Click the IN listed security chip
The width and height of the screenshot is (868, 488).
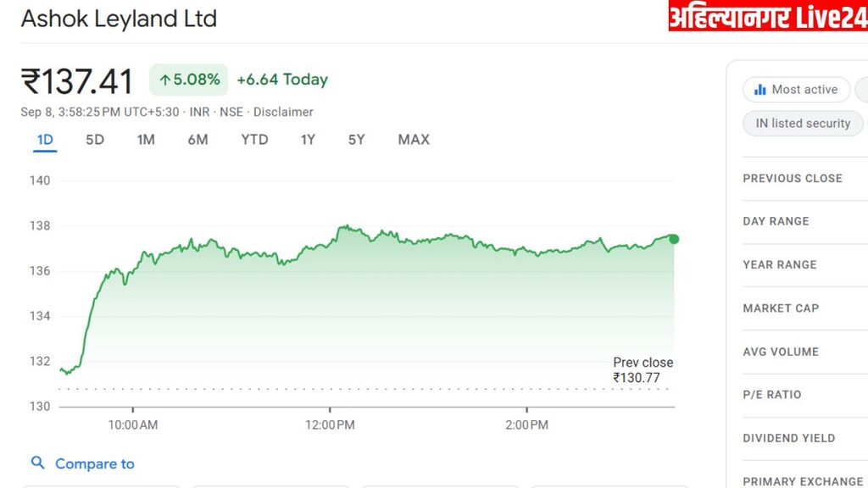802,123
